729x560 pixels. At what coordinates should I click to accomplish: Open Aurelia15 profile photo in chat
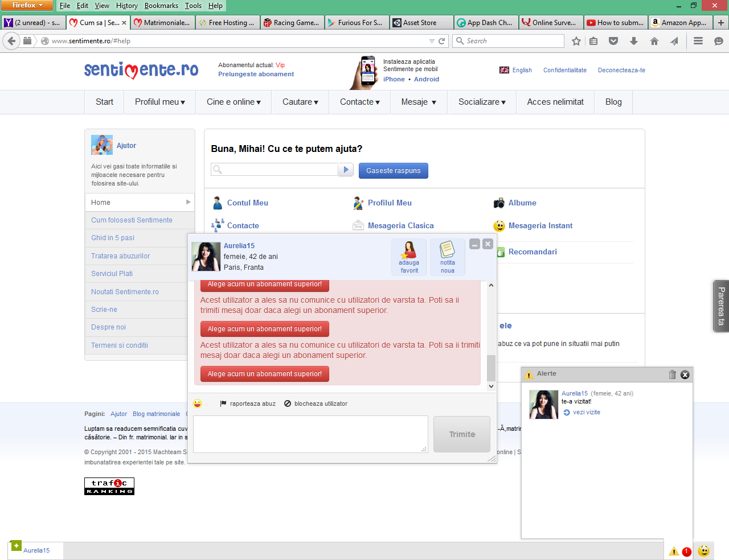206,256
